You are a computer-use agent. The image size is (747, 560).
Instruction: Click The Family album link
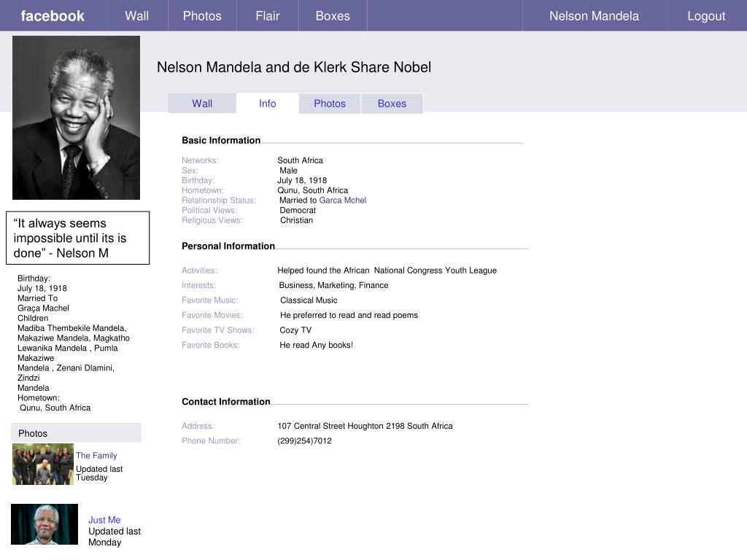pos(96,455)
